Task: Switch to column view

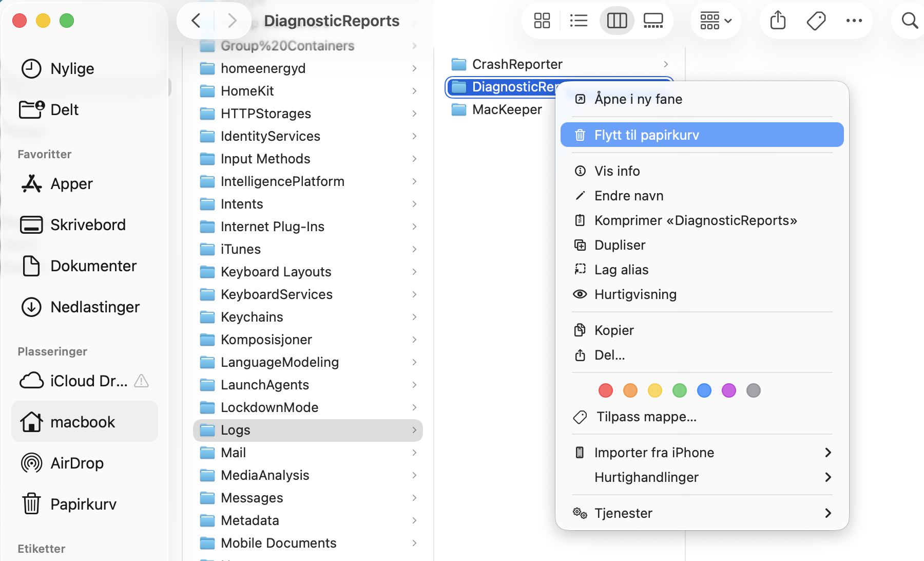Action: [x=617, y=21]
